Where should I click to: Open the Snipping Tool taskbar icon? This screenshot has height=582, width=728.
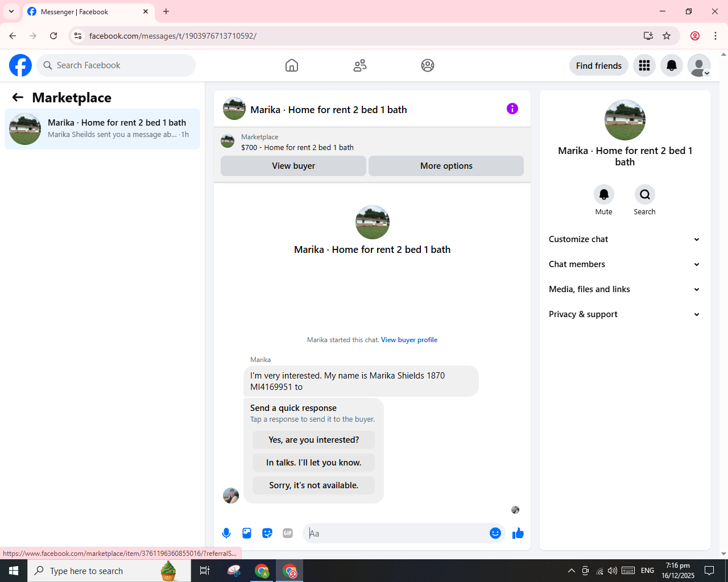tap(234, 571)
